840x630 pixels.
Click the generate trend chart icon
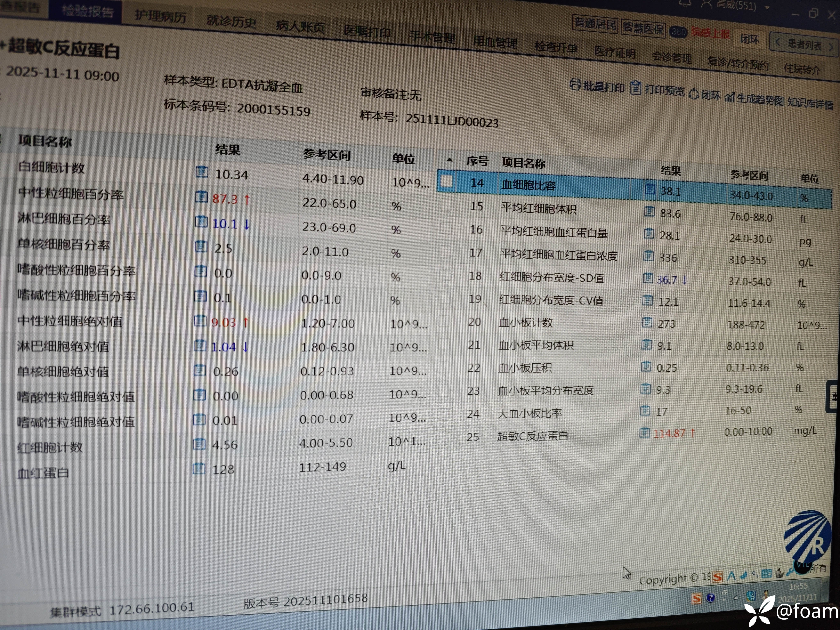729,97
